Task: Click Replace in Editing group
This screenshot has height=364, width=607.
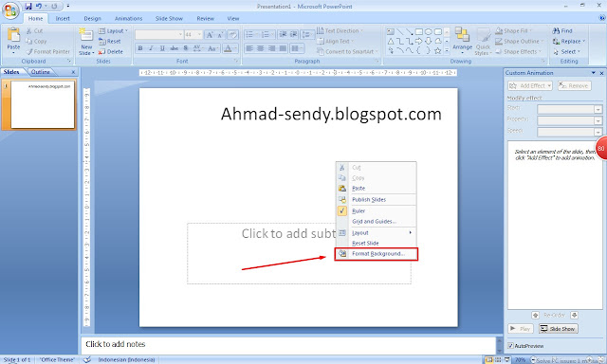Action: pos(569,41)
